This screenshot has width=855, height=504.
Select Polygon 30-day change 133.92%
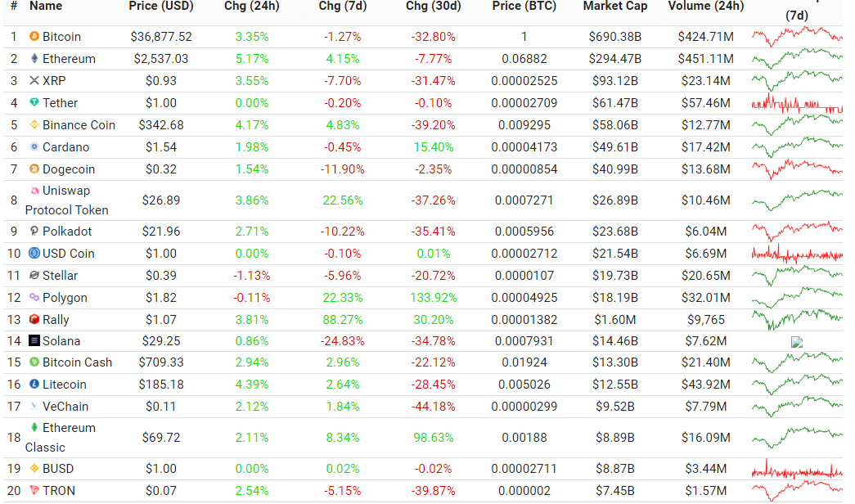[434, 298]
